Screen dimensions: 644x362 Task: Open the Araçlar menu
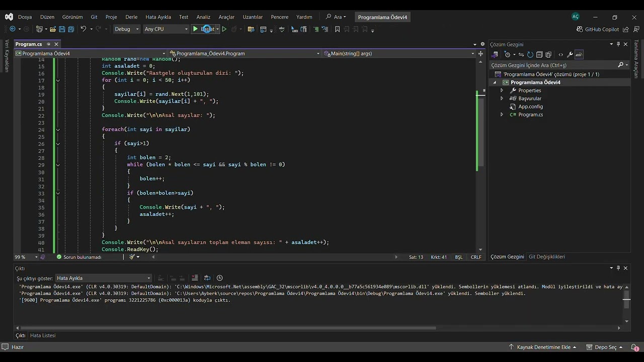pos(226,17)
